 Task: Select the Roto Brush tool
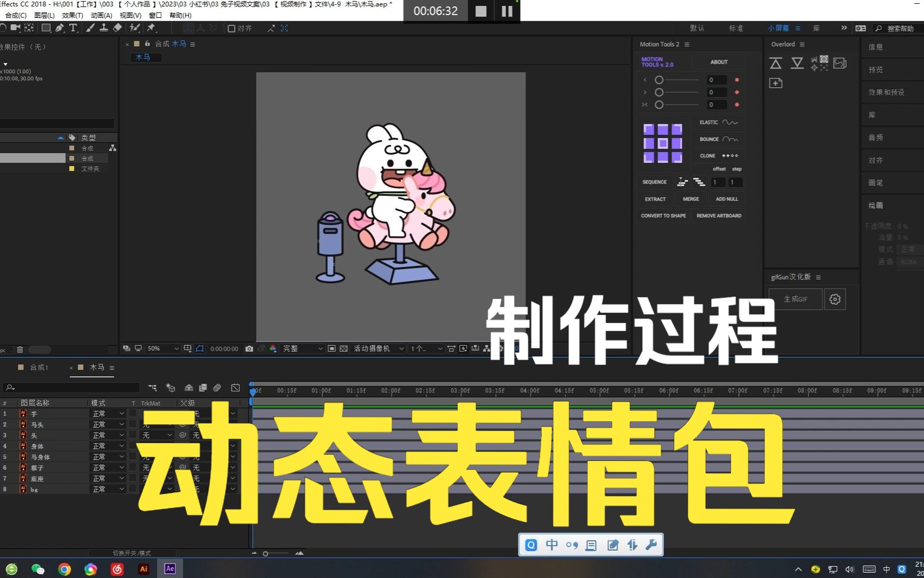[x=135, y=28]
